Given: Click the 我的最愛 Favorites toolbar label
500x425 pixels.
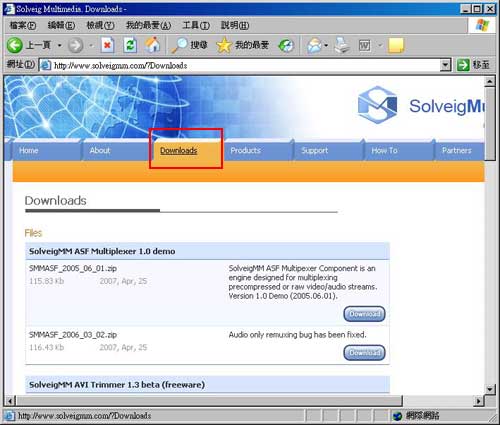Looking at the screenshot, I should coord(252,45).
